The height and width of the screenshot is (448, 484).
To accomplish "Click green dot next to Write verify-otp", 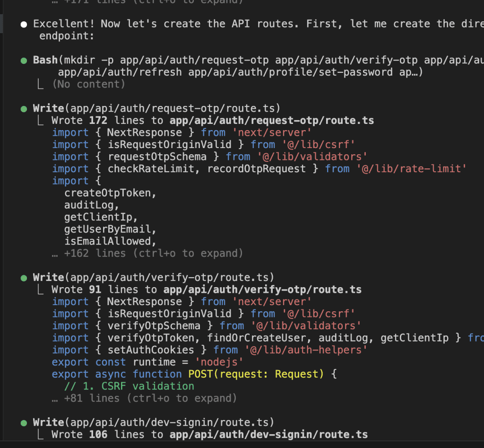I will pos(24,278).
